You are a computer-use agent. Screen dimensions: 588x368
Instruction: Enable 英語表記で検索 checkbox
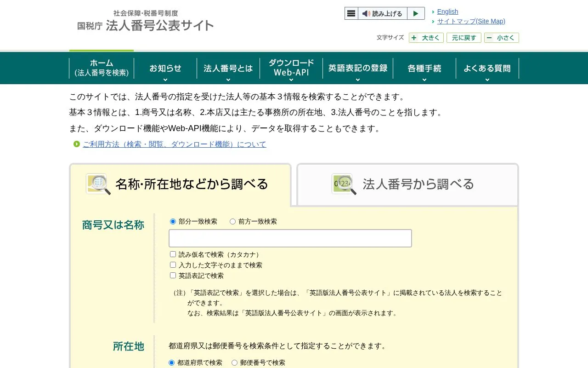(x=173, y=275)
